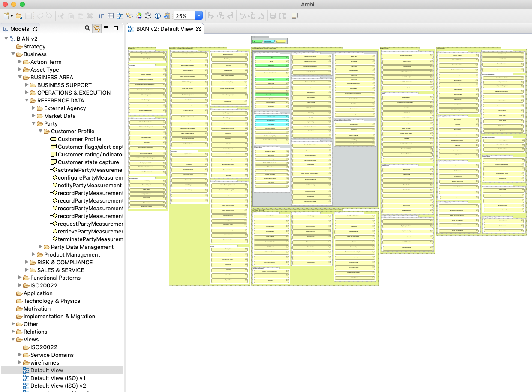Viewport: 532px width, 392px height.
Task: Click the Save disk icon in toolbar
Action: pyautogui.click(x=28, y=16)
